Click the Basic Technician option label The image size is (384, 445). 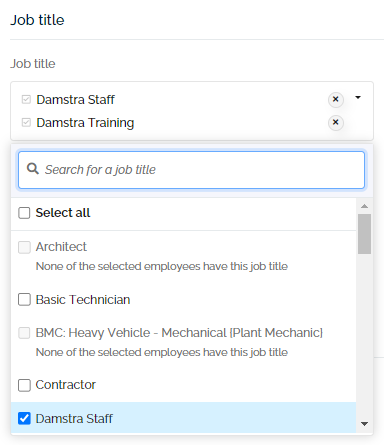pos(83,300)
